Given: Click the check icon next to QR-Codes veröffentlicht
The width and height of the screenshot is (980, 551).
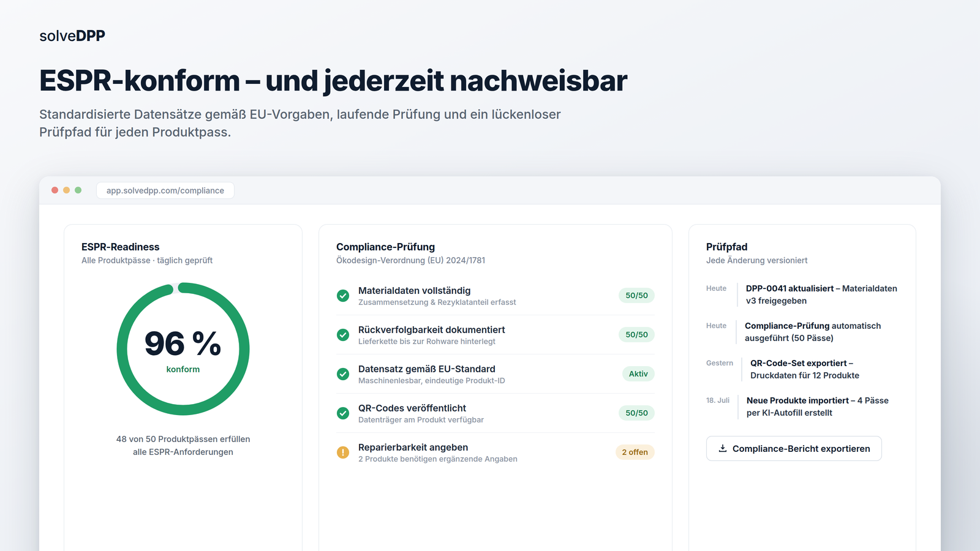Looking at the screenshot, I should [x=343, y=413].
